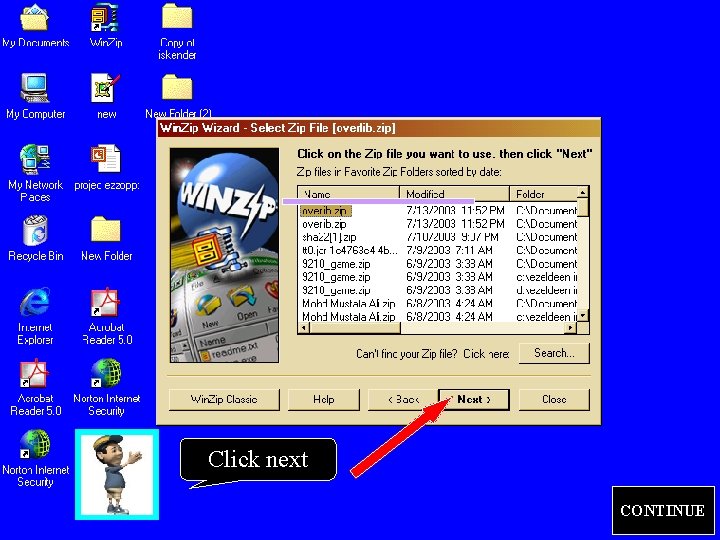
Task: Click the WinZip wizard artwork image
Action: pos(225,255)
